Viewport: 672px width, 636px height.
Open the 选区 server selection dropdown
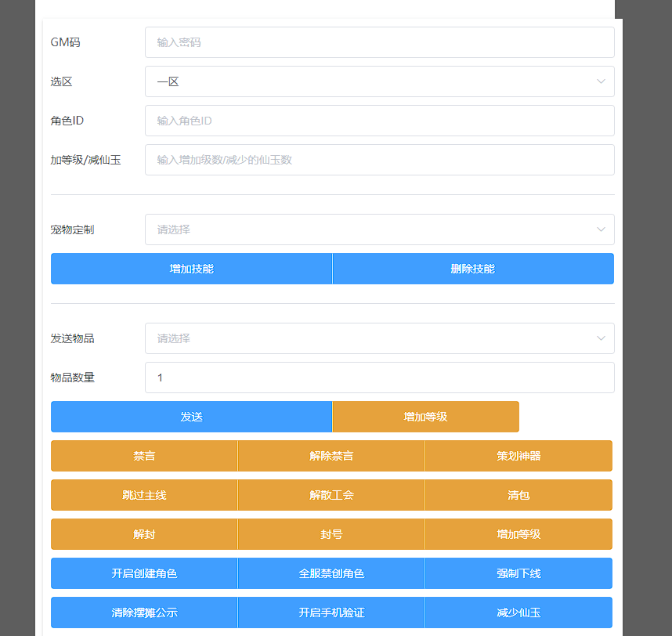coord(379,81)
